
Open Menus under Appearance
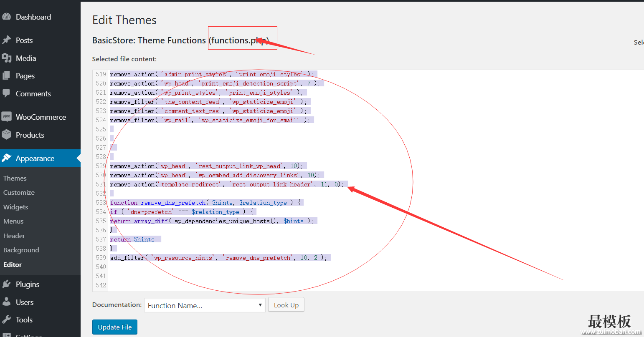[13, 221]
